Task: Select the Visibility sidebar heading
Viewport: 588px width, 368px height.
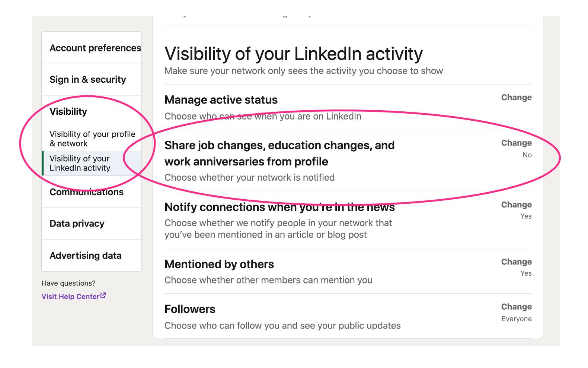Action: 68,111
